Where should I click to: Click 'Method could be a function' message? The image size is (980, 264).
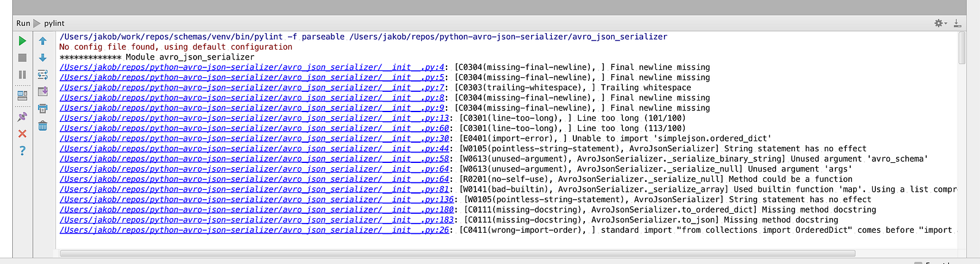click(790, 179)
